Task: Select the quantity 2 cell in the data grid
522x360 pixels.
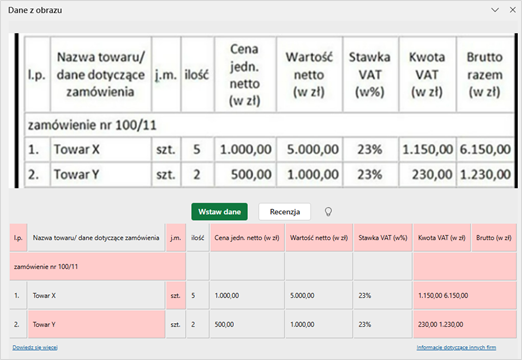Action: pos(198,324)
